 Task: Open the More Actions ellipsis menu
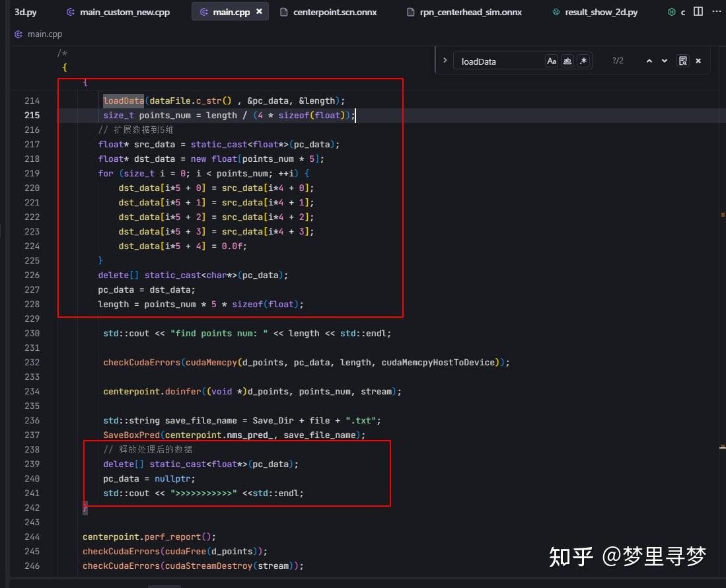tap(716, 12)
